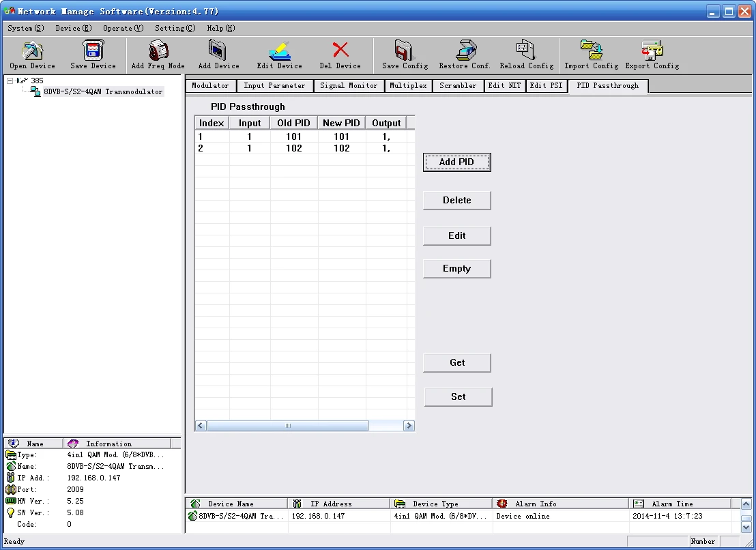The width and height of the screenshot is (756, 550).
Task: Collapse the 385 tree node
Action: (10, 81)
